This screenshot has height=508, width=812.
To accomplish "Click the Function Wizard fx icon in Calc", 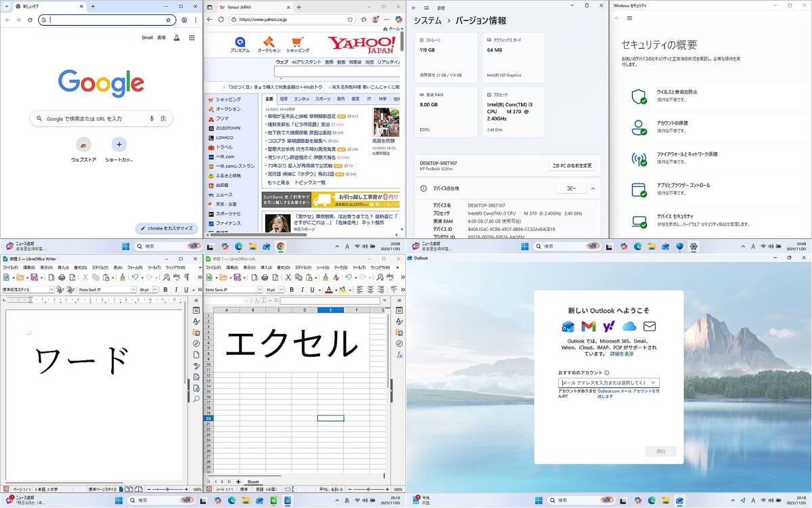I will click(x=399, y=354).
